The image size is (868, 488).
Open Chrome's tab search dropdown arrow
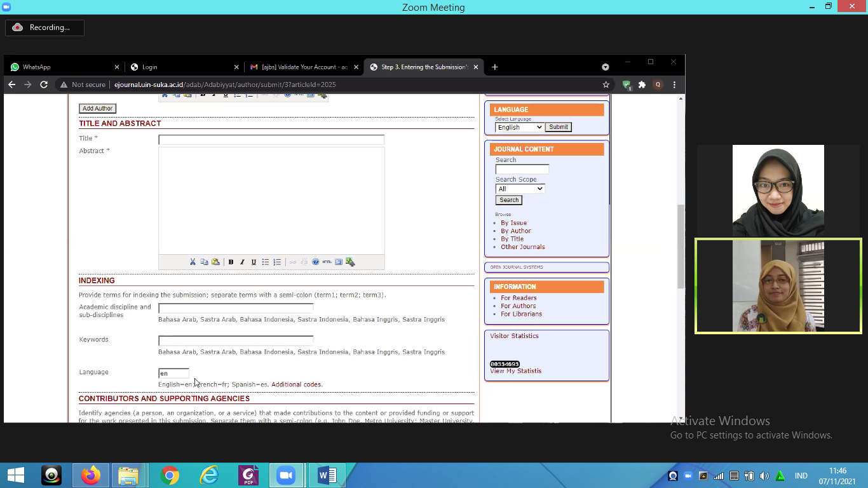pos(605,67)
